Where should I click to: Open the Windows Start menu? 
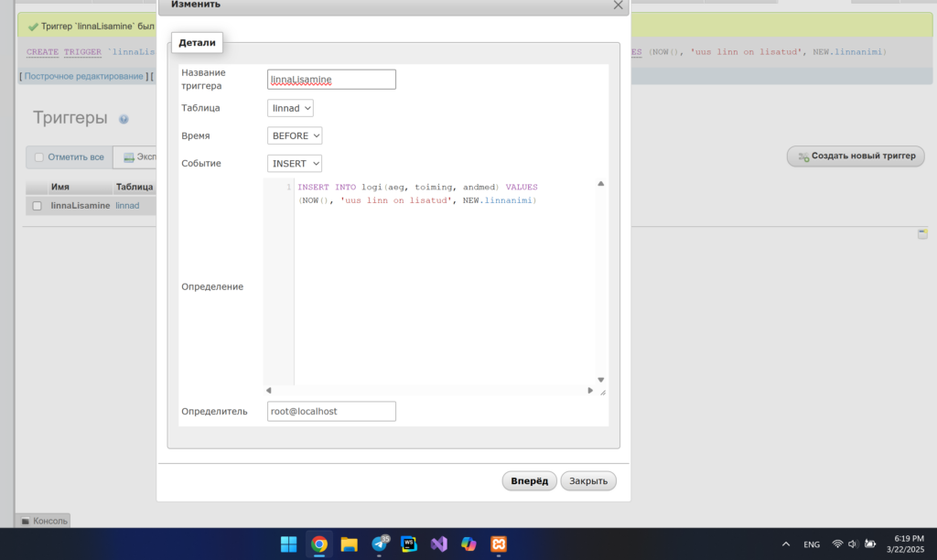click(288, 544)
